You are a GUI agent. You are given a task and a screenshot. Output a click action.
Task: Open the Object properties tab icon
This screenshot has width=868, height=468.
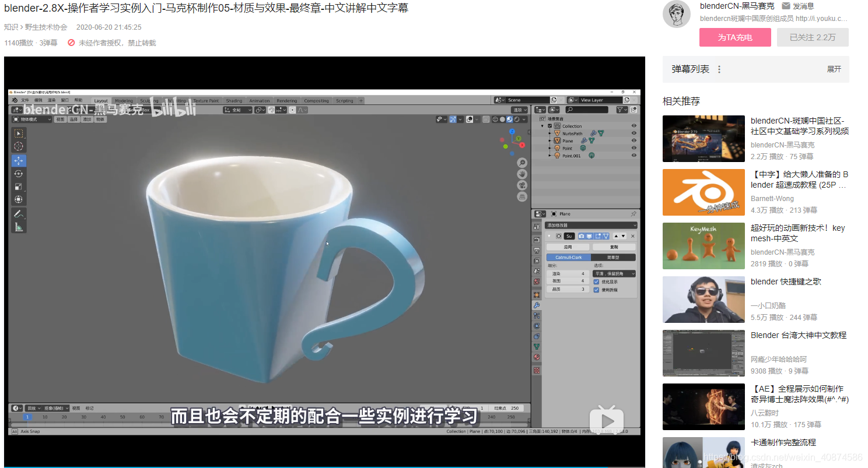537,295
